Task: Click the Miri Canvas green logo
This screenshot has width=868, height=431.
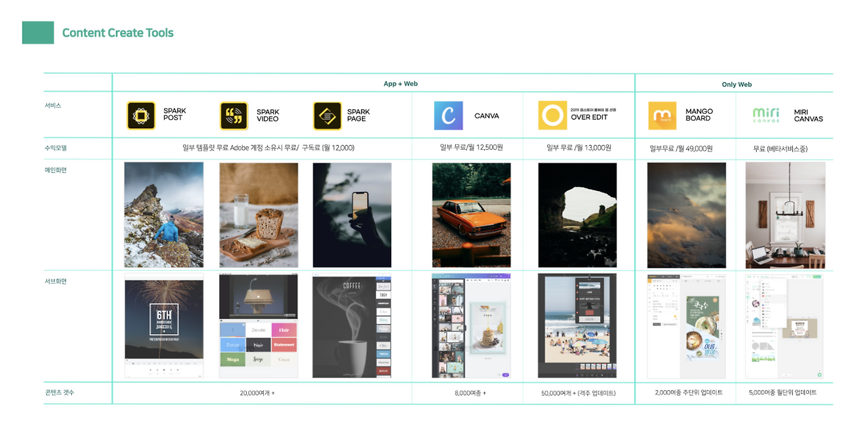Action: (x=766, y=115)
